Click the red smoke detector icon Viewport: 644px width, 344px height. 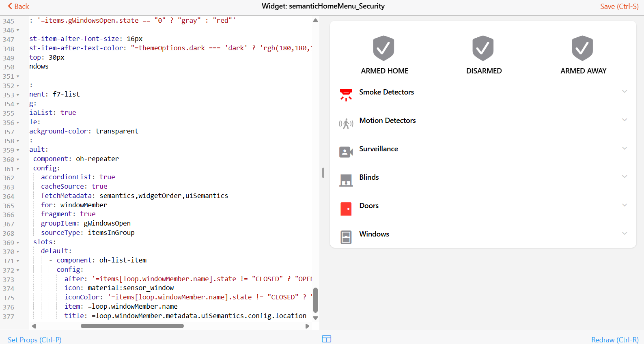pos(346,95)
